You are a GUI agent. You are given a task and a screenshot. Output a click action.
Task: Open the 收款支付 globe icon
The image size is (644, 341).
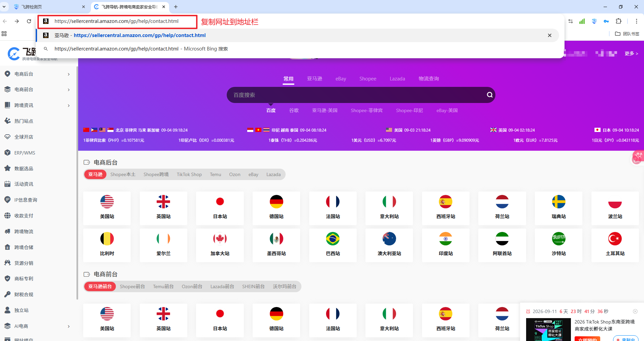[7, 215]
